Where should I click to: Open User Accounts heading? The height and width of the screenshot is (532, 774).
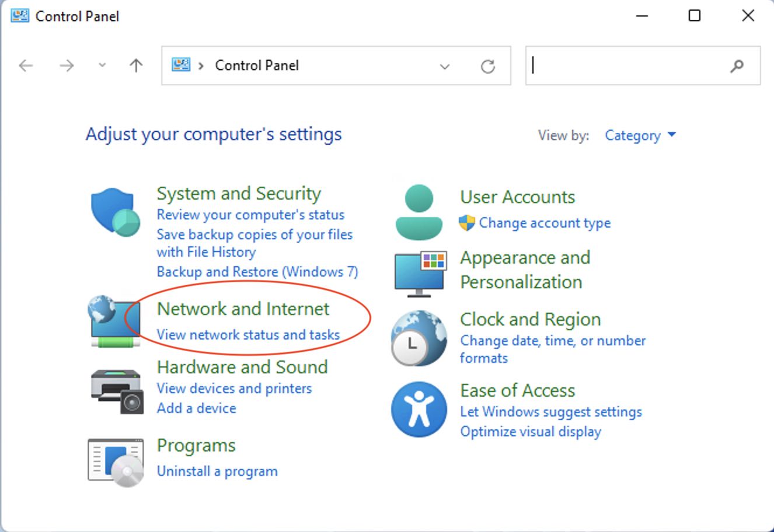[518, 197]
